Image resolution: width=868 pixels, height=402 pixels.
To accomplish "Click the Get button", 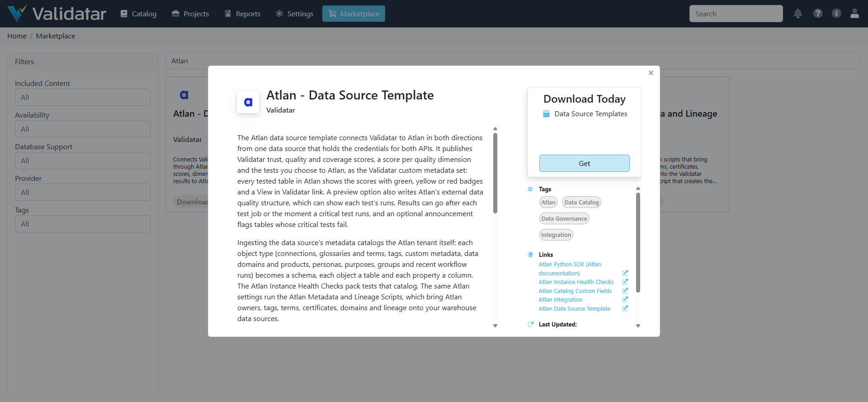I will [x=585, y=163].
